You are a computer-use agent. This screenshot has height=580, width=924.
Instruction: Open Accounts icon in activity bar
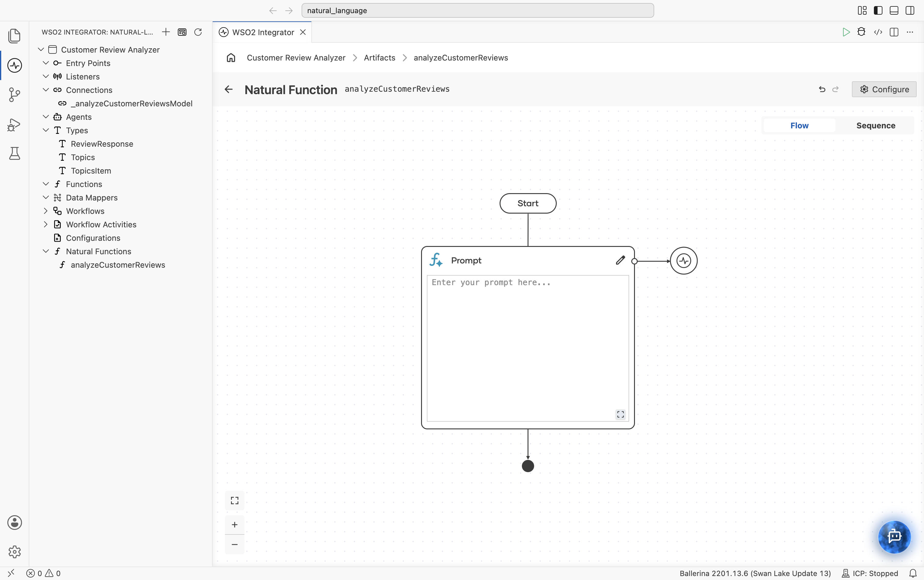coord(14,523)
